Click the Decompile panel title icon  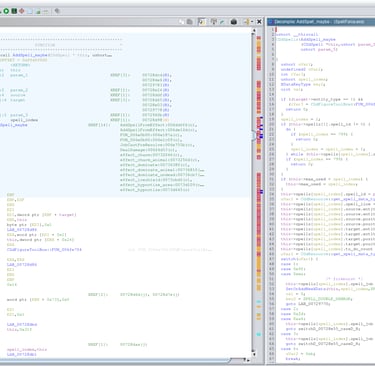(x=271, y=22)
